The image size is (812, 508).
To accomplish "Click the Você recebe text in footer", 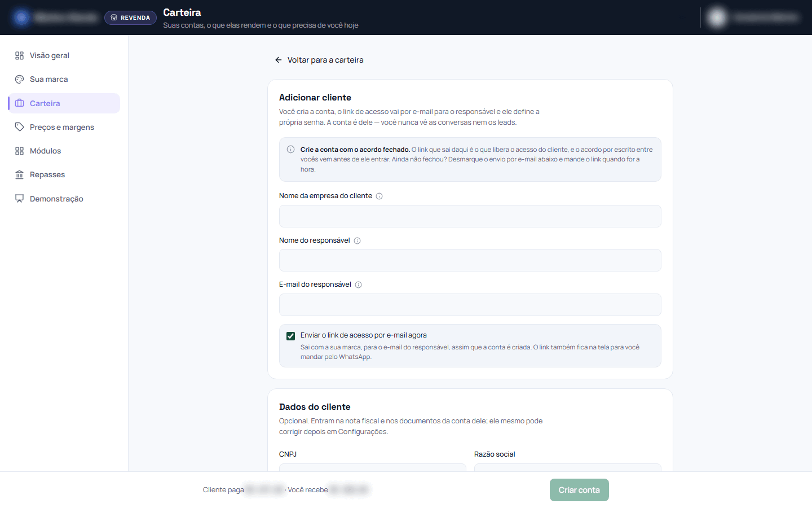I will coord(308,490).
